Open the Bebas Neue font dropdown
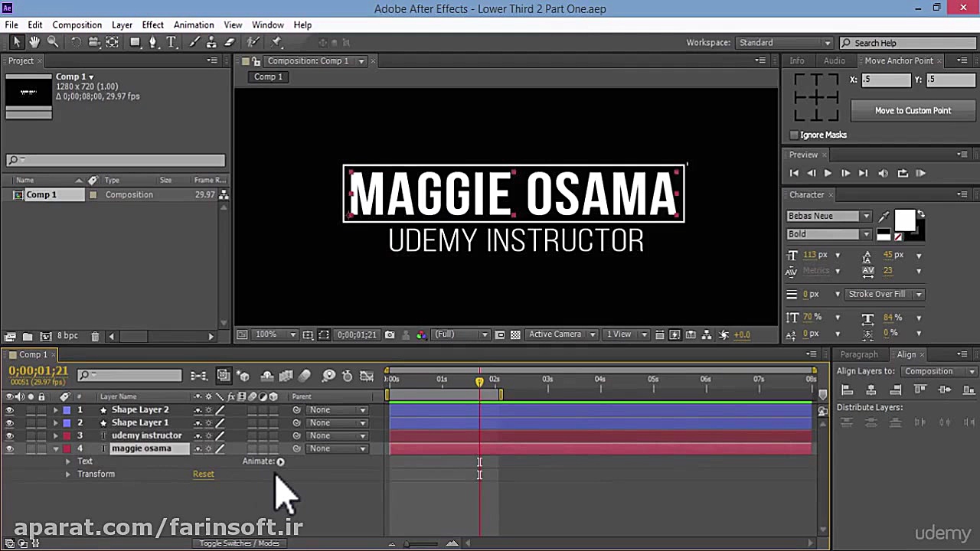This screenshot has width=980, height=551. point(828,216)
